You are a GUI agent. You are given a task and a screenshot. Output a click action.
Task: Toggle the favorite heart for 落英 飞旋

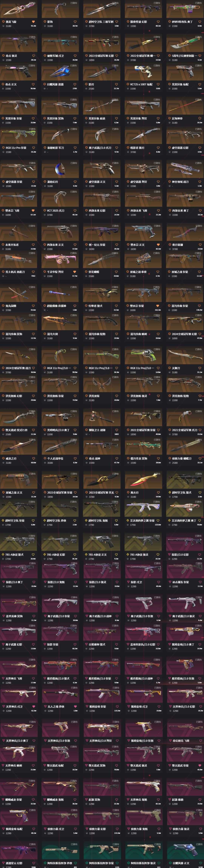tap(33, 22)
